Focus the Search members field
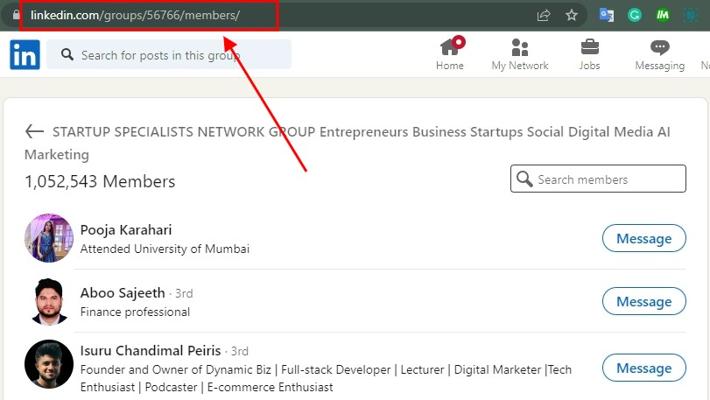The image size is (710, 400). pos(598,179)
